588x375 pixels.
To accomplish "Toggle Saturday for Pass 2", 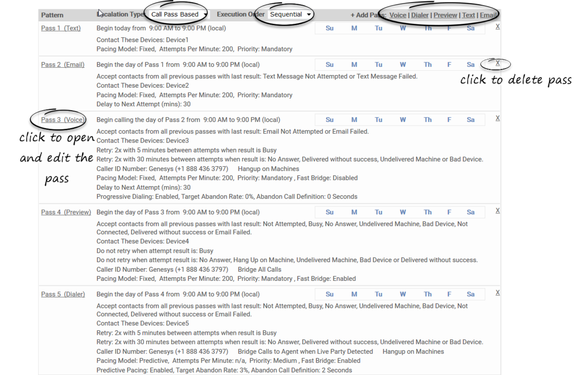I will pos(471,65).
